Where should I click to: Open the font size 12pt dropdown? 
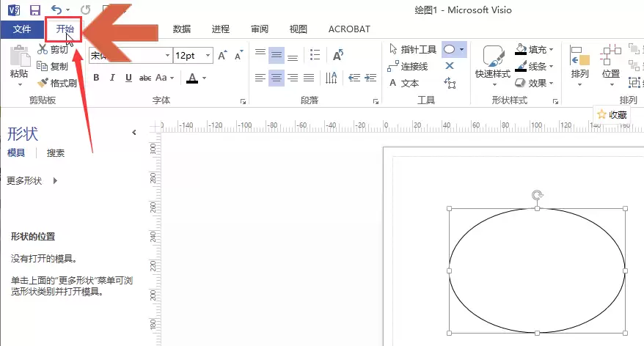click(x=208, y=56)
